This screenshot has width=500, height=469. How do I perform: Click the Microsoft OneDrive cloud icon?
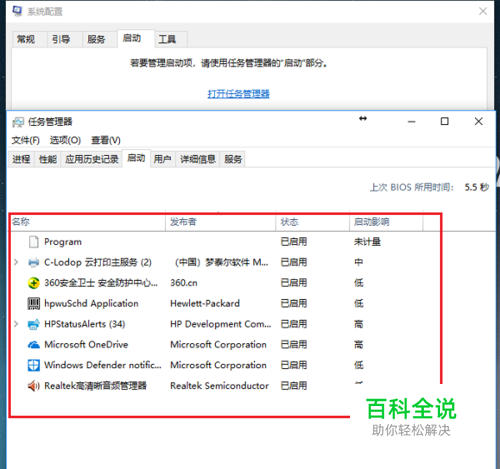point(33,345)
